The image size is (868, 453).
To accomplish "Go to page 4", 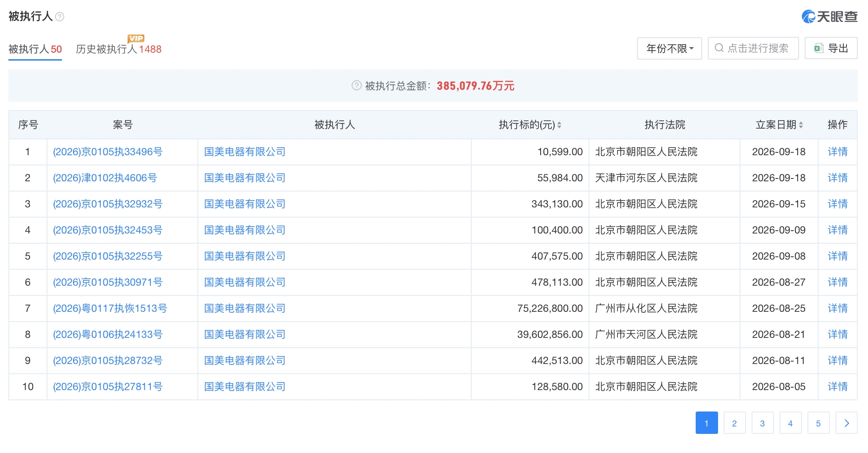I will [791, 423].
